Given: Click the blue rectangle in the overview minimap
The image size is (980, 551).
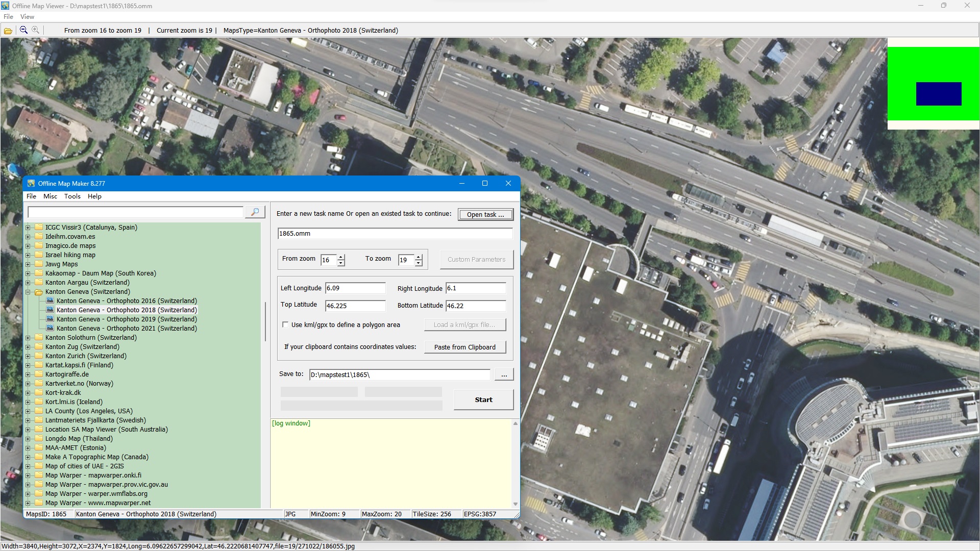Looking at the screenshot, I should [939, 94].
